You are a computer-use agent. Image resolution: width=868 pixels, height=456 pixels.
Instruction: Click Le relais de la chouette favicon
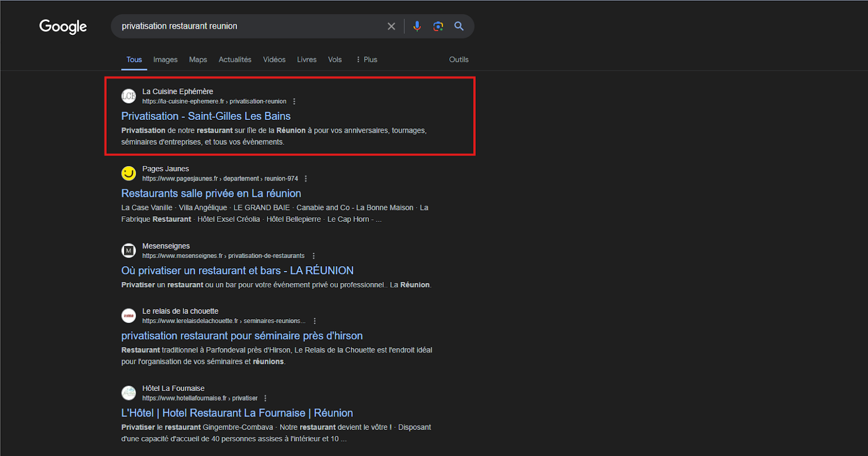pyautogui.click(x=129, y=316)
